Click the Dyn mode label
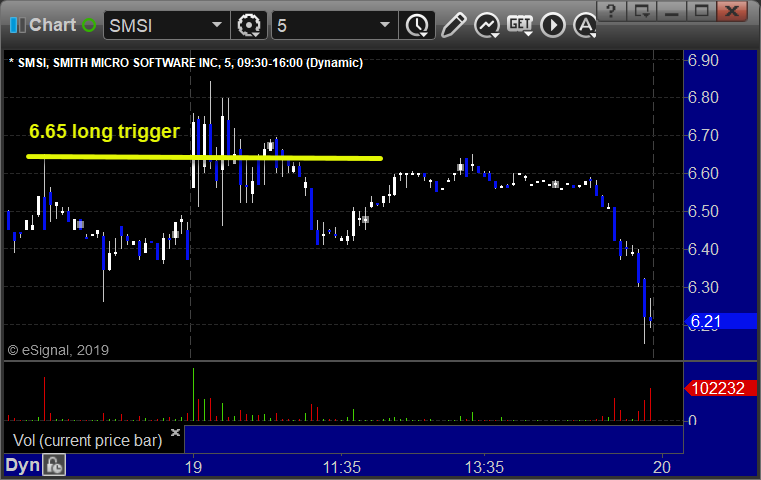The image size is (761, 480). point(22,465)
